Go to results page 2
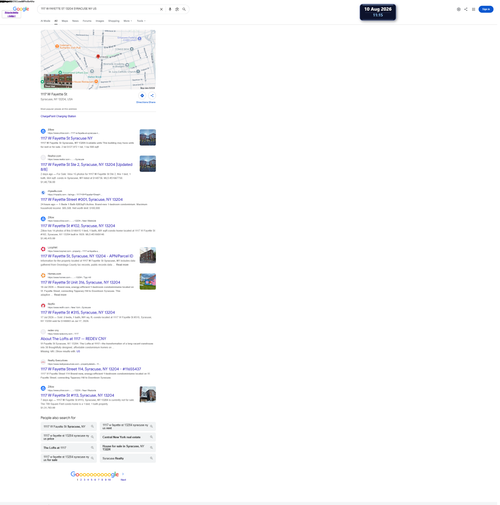The height and width of the screenshot is (505, 500). pos(81,480)
